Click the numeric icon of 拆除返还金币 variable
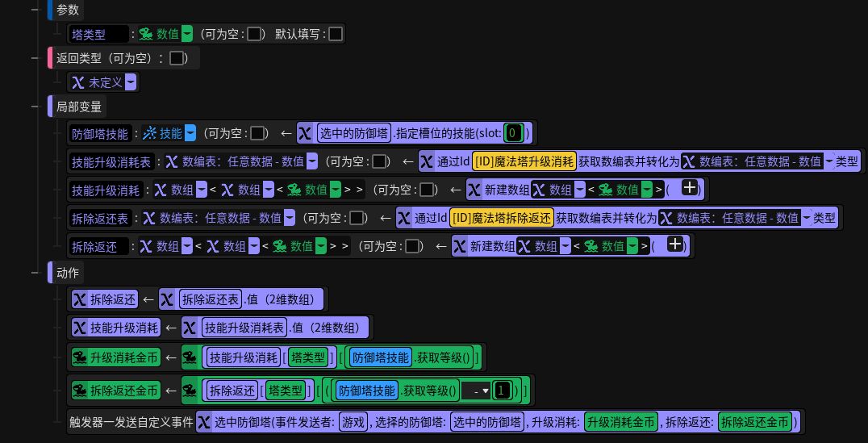This screenshot has height=443, width=868. (80, 391)
